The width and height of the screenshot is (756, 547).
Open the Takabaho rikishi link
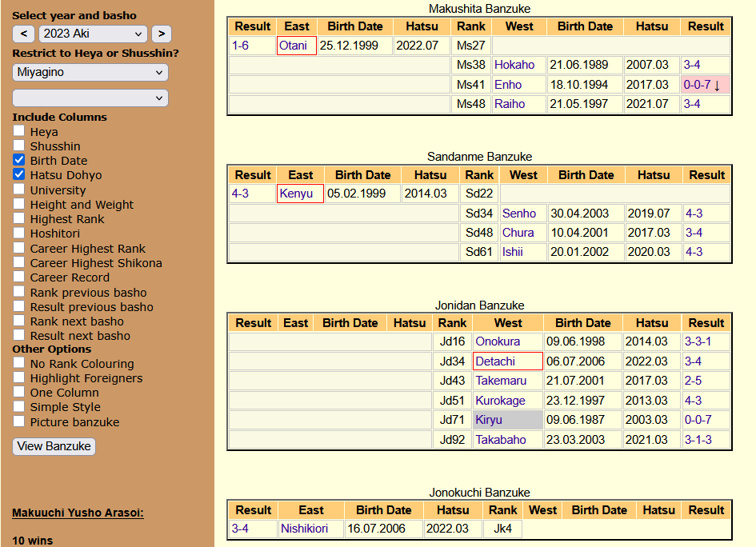point(501,440)
